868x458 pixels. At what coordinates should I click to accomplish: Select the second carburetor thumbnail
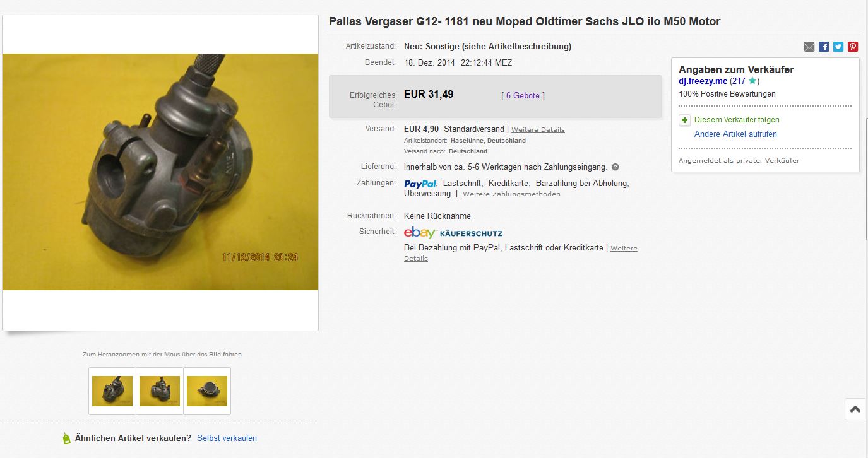160,391
